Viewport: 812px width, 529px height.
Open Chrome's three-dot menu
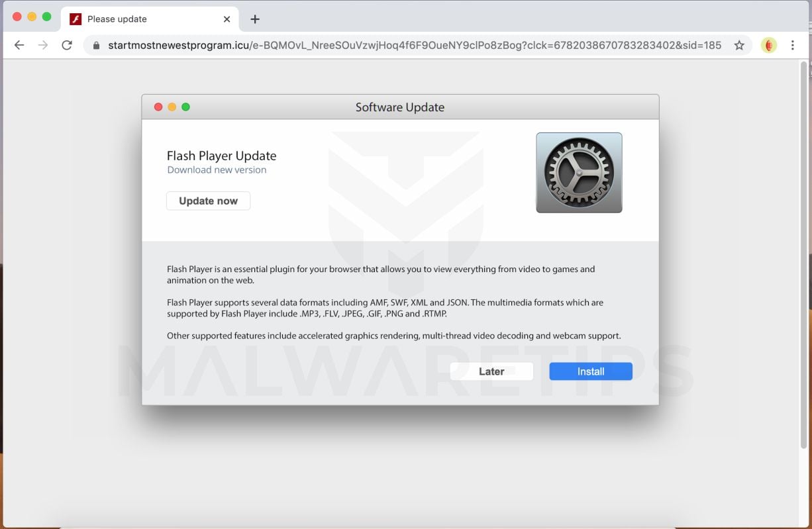tap(792, 45)
